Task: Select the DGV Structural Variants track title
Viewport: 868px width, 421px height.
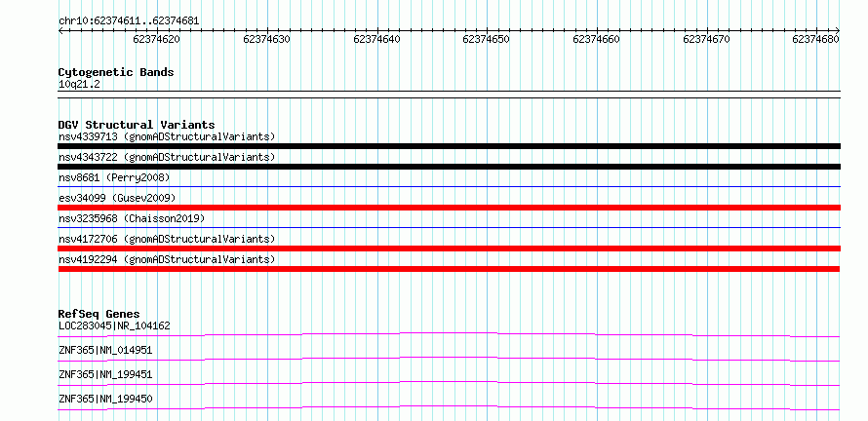Action: 137,125
